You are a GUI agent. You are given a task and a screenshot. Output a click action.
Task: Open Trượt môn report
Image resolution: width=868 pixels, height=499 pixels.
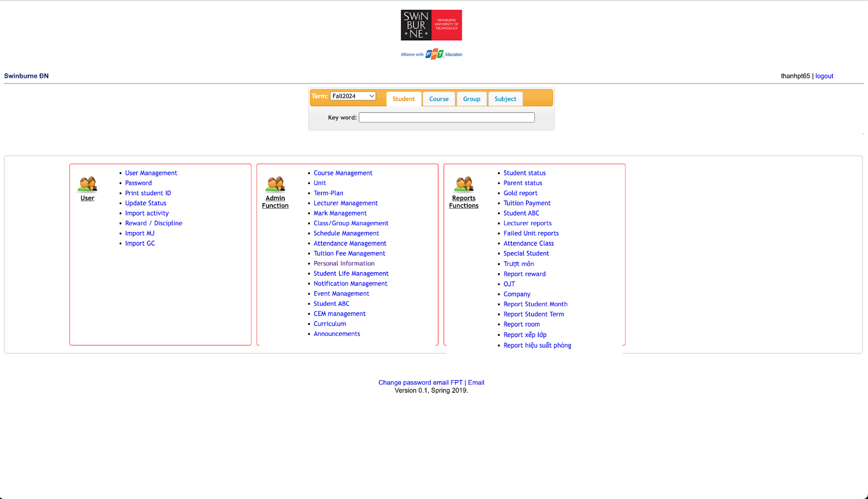point(519,264)
